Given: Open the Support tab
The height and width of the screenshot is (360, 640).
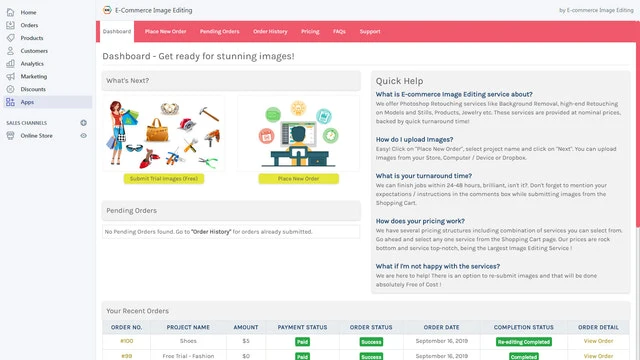Looking at the screenshot, I should tap(370, 31).
